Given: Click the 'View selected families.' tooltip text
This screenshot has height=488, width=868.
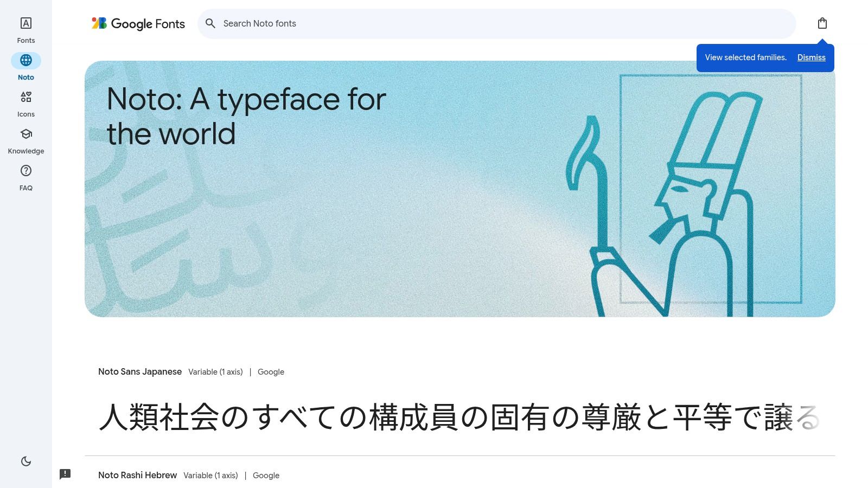Looking at the screenshot, I should point(746,57).
